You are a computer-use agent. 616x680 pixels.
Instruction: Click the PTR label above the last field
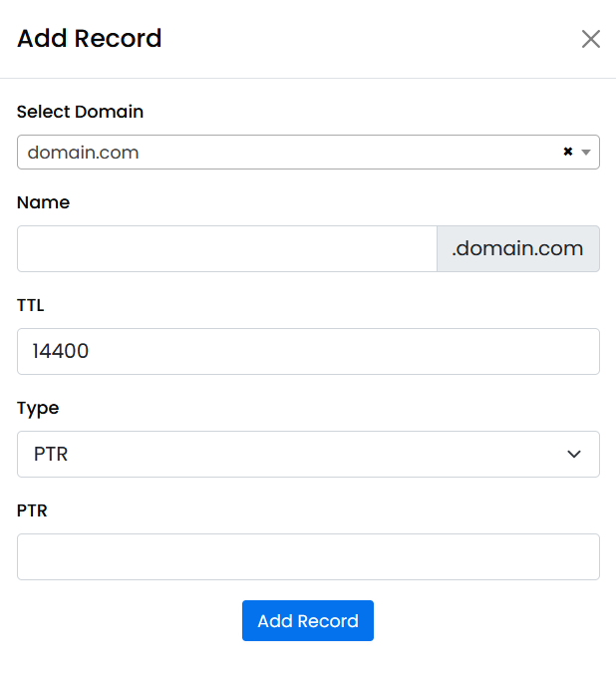32,510
